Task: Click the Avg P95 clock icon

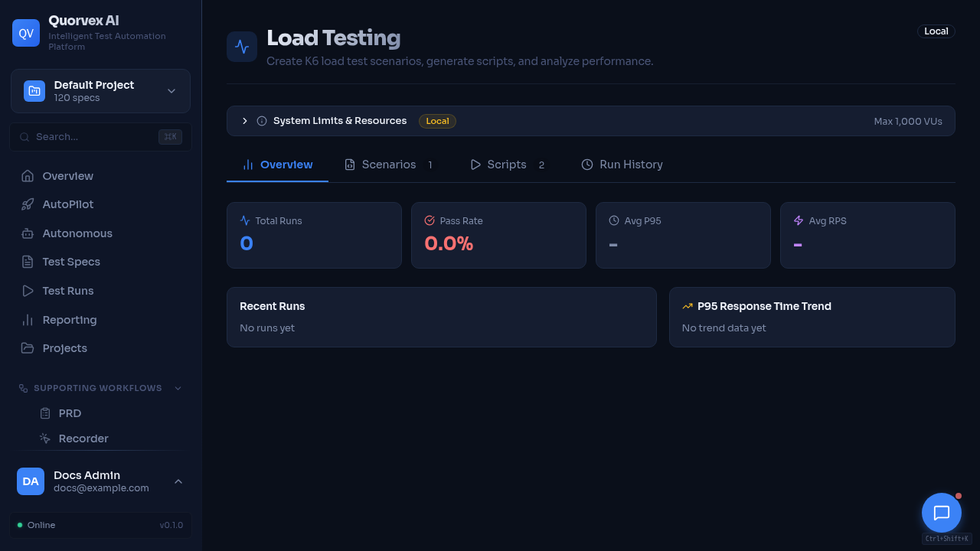Action: tap(614, 220)
